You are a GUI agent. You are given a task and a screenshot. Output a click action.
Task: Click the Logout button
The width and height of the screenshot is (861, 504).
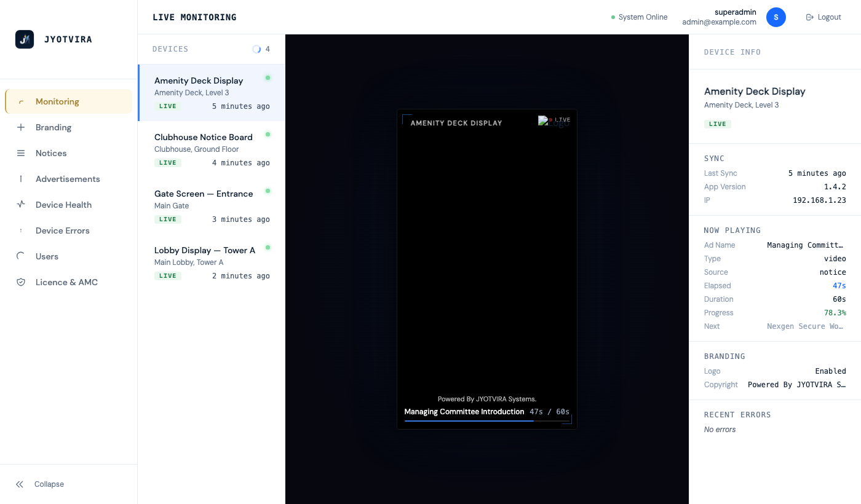[823, 17]
